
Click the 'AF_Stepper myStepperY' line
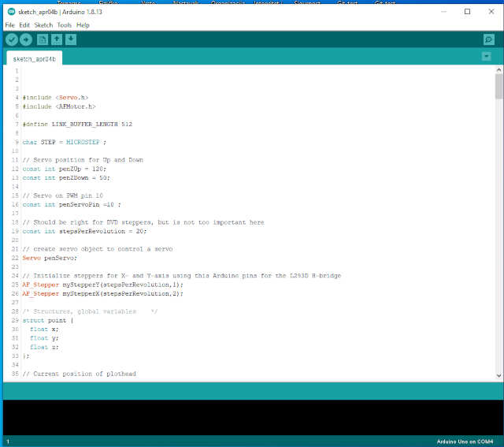(102, 285)
